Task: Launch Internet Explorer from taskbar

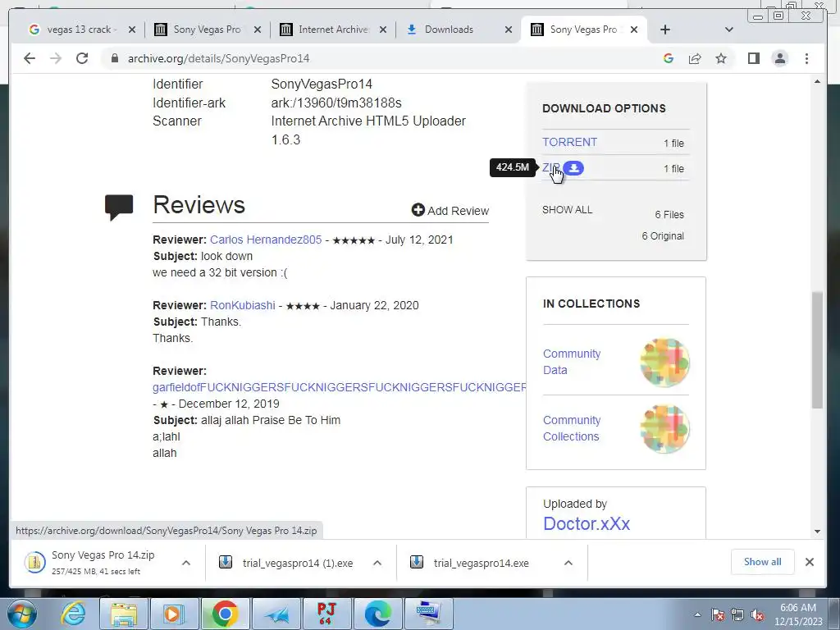Action: (73, 614)
